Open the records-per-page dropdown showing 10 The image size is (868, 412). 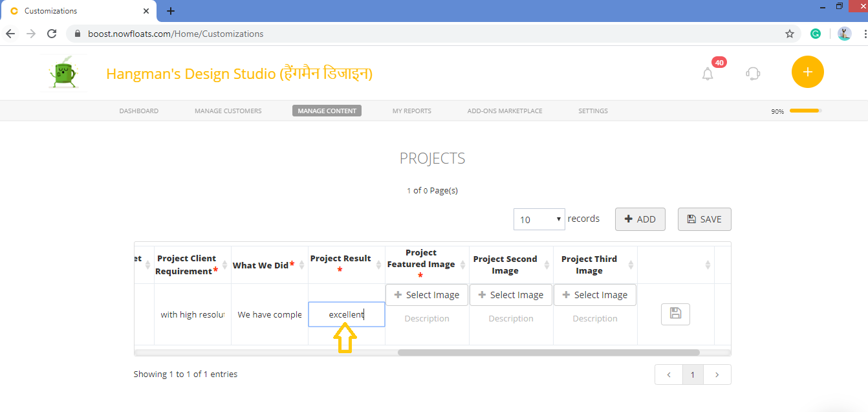(x=539, y=219)
